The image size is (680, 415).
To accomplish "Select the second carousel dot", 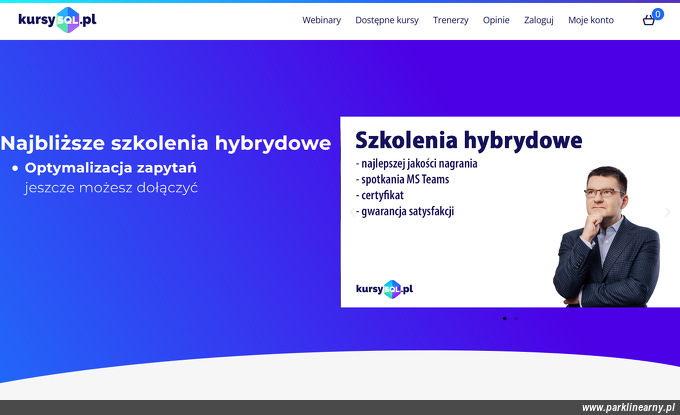I will (x=516, y=318).
